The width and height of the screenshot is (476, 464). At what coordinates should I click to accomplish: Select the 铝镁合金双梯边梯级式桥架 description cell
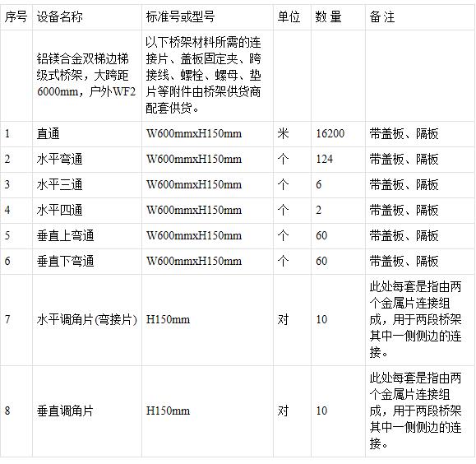87,76
